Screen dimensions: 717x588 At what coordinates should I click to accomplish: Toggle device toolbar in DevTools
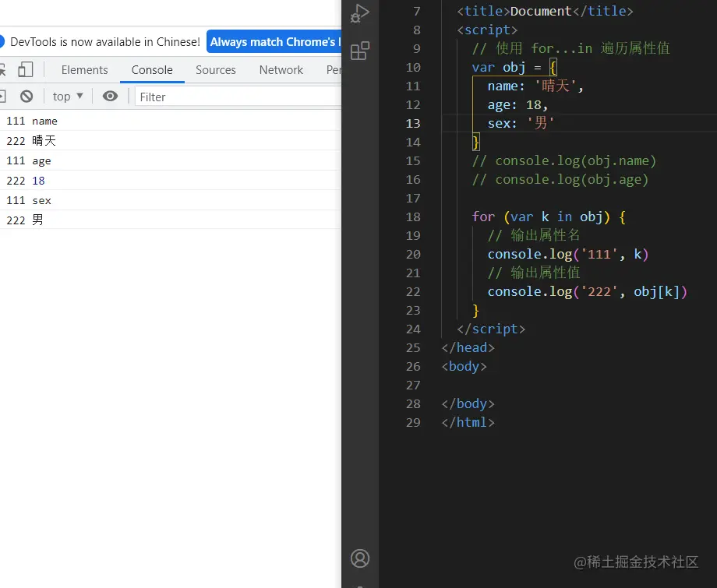point(25,70)
